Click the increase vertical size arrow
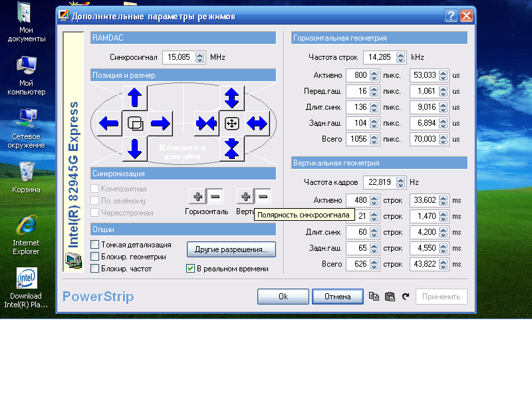The image size is (532, 399). coord(231,98)
